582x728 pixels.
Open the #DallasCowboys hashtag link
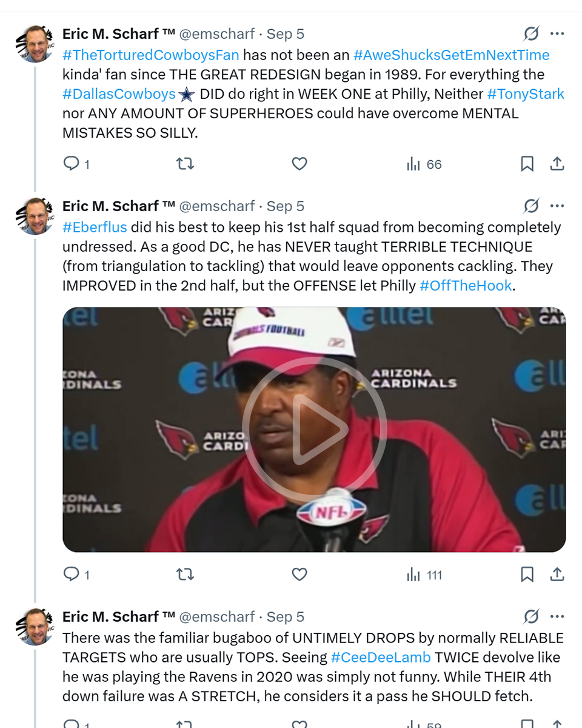119,94
